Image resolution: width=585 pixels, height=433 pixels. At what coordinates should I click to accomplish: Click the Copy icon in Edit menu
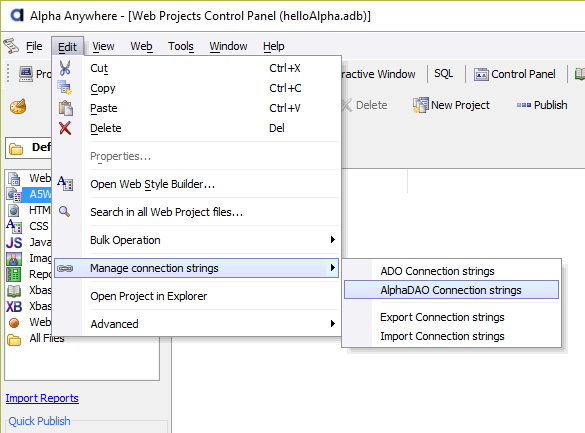click(x=65, y=88)
